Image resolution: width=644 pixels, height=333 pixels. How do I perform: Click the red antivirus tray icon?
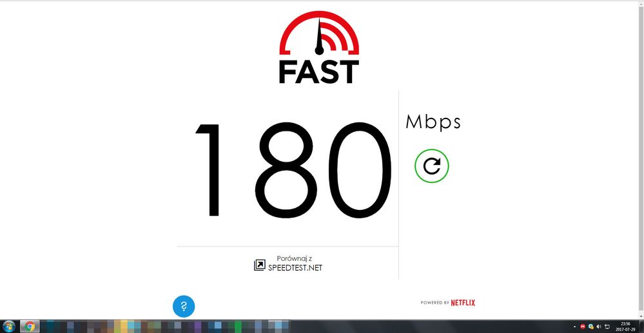click(582, 327)
